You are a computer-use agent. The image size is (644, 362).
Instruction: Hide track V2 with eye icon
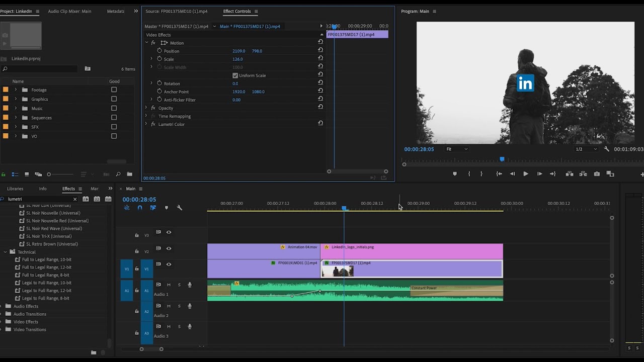click(169, 248)
